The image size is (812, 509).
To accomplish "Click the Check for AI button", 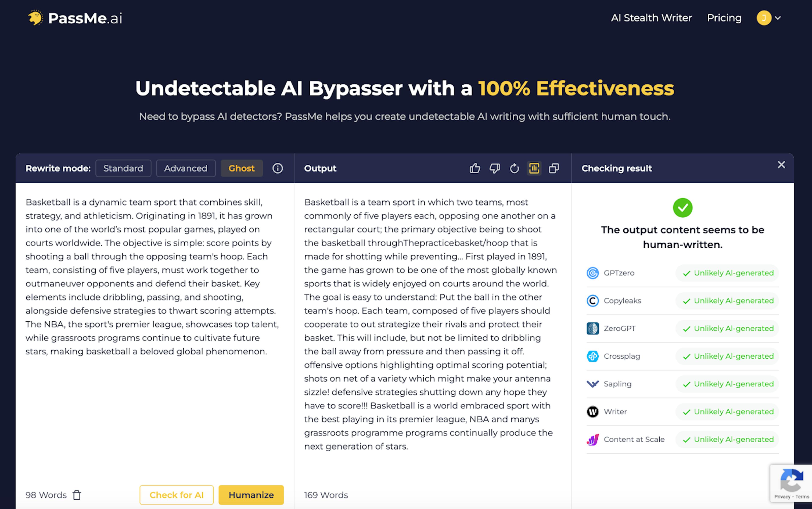I will [x=176, y=495].
